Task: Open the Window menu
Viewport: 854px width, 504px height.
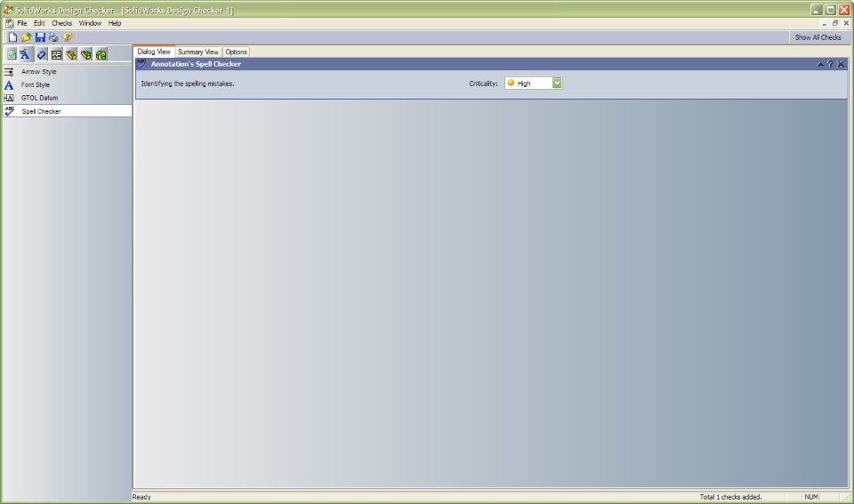Action: click(90, 23)
